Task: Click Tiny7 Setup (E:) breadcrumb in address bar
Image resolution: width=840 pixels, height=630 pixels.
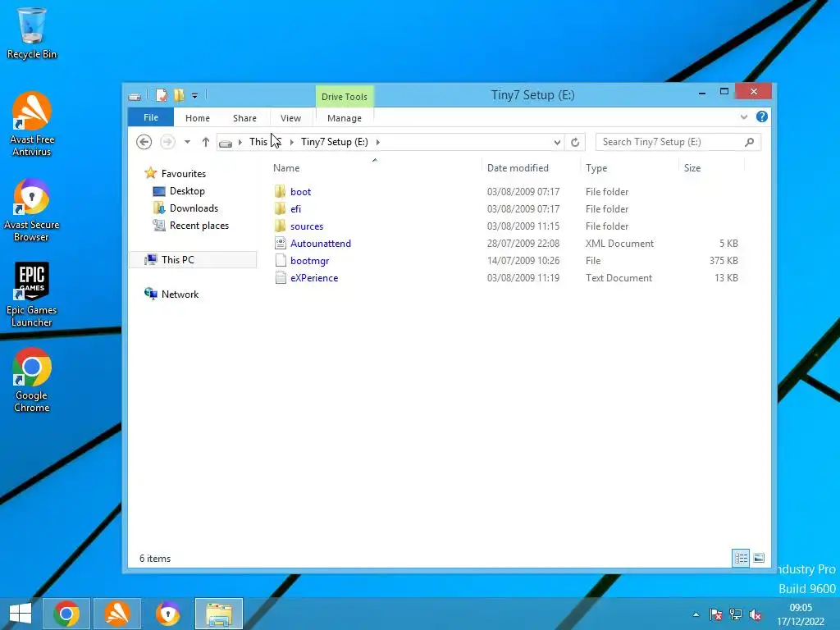Action: click(x=335, y=142)
